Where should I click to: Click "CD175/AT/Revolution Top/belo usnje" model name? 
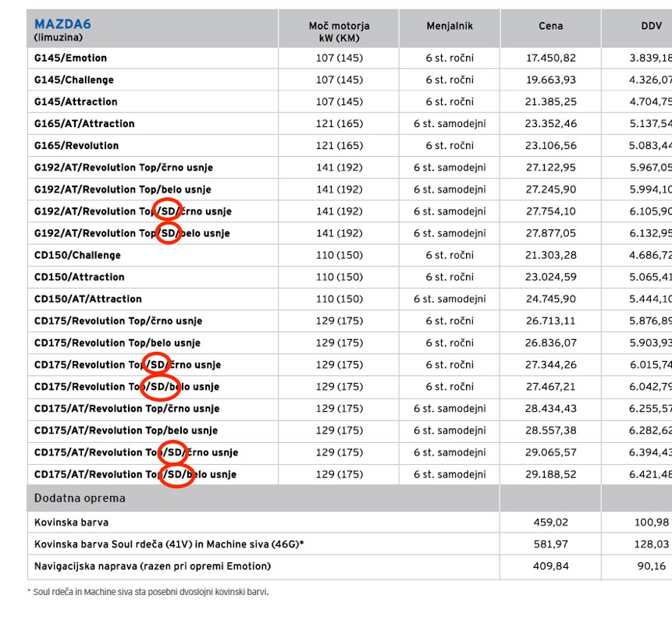pos(126,430)
